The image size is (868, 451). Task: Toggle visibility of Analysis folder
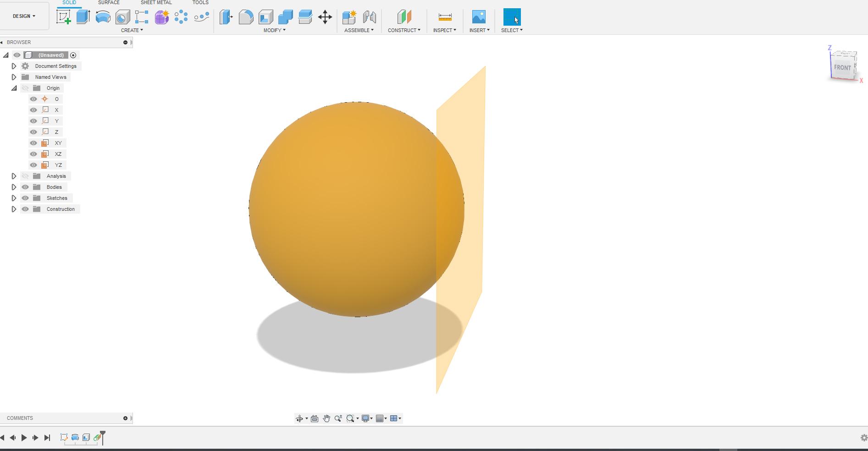click(x=25, y=176)
